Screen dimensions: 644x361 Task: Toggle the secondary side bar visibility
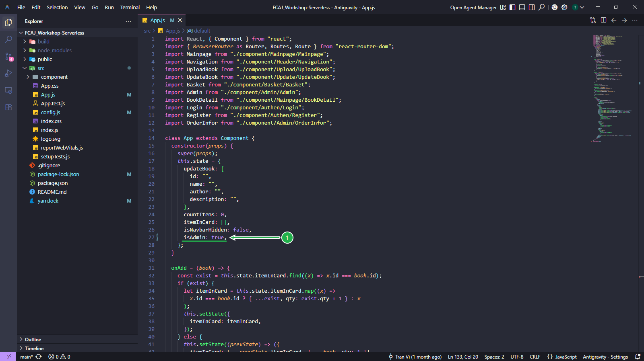pyautogui.click(x=532, y=7)
